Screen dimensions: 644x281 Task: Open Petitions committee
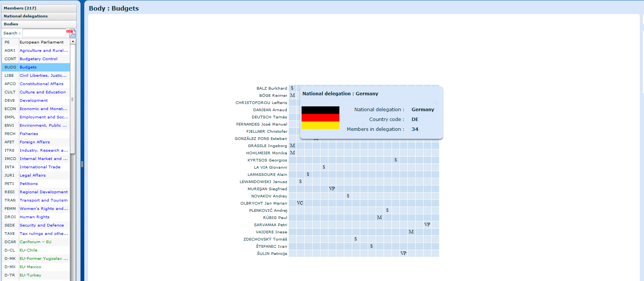coord(36,183)
